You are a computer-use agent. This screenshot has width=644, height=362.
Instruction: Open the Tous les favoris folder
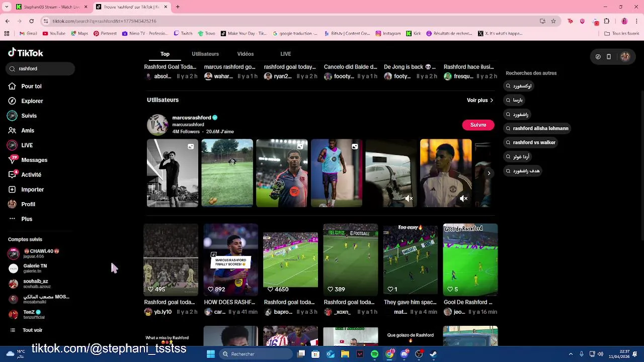pyautogui.click(x=621, y=34)
